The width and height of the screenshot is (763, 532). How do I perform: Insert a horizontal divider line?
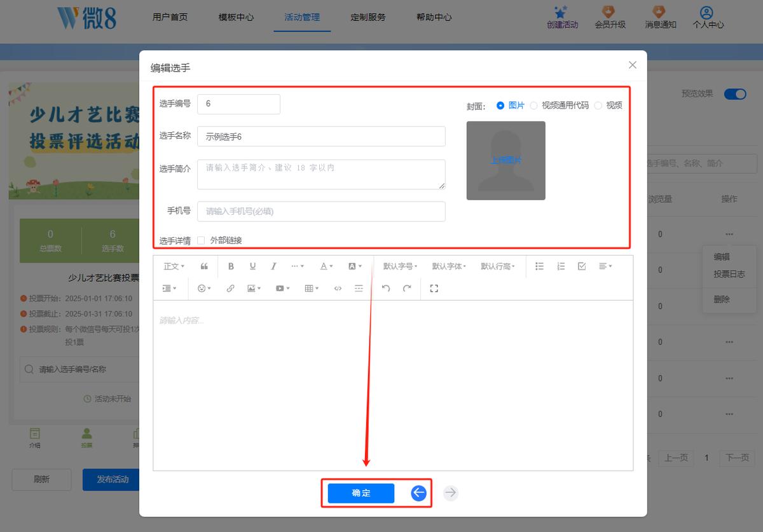359,289
